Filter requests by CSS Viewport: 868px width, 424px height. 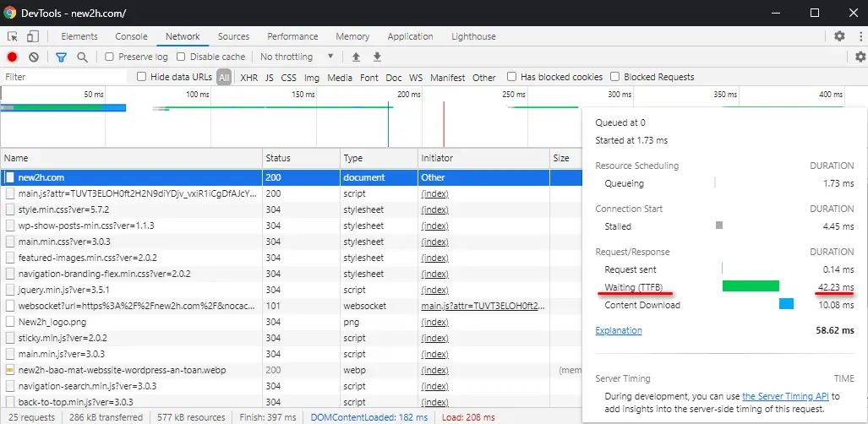click(288, 78)
